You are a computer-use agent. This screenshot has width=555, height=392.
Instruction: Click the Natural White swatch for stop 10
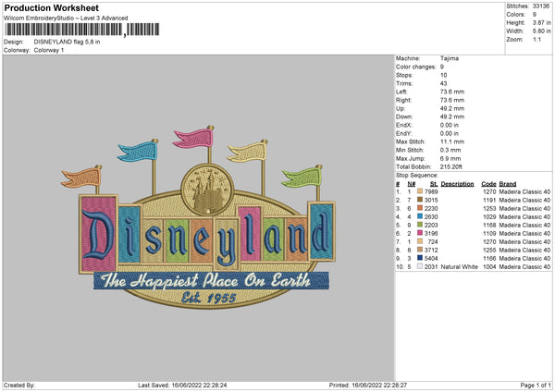(420, 266)
